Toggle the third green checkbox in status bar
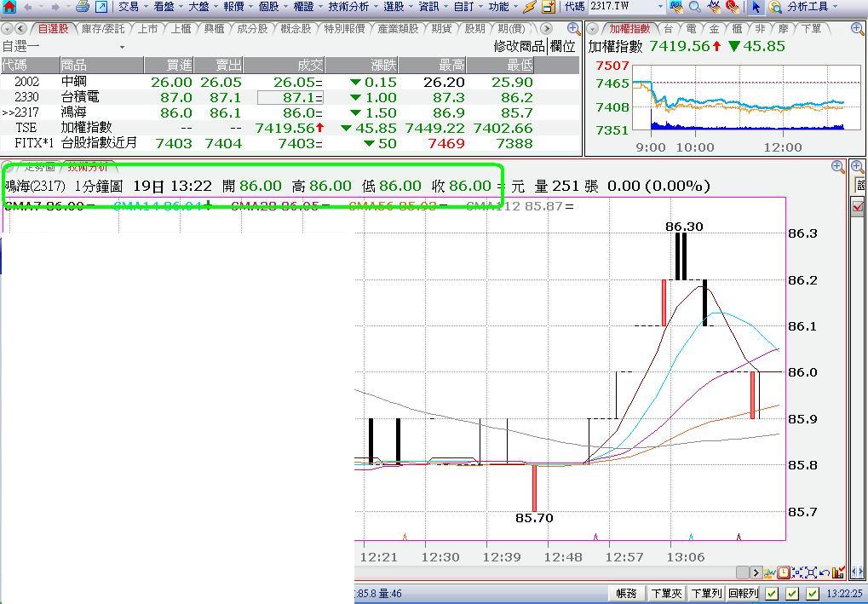 (x=813, y=594)
